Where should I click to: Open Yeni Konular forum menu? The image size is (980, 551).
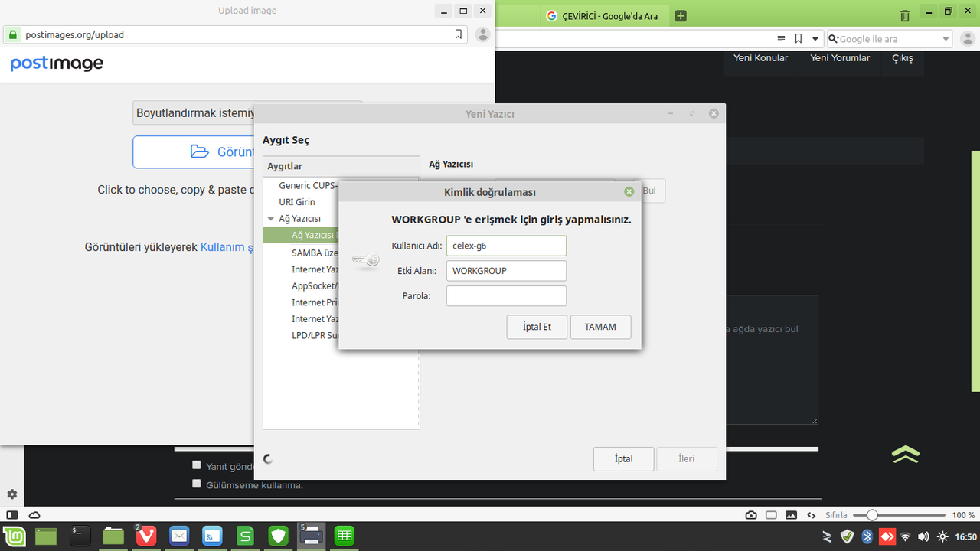(x=760, y=58)
